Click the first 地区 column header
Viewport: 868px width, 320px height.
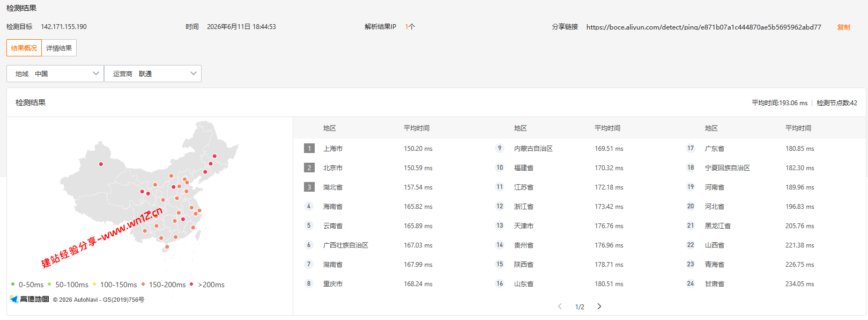point(330,128)
